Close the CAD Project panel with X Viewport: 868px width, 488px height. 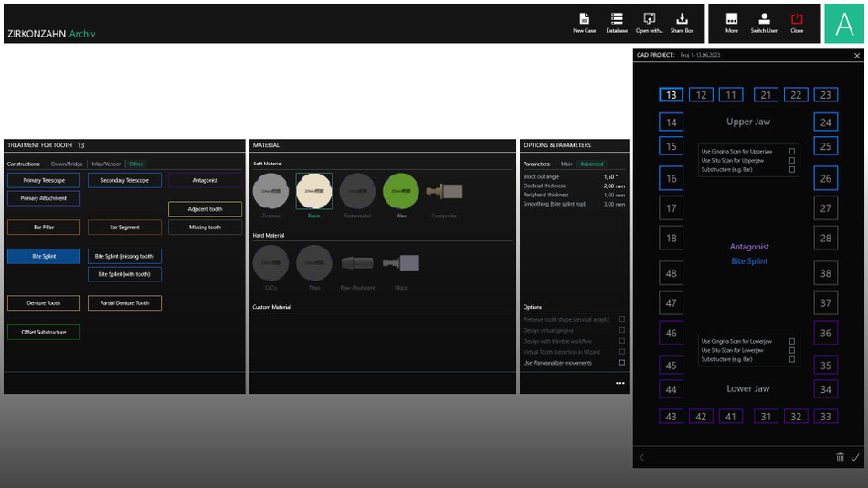(857, 56)
